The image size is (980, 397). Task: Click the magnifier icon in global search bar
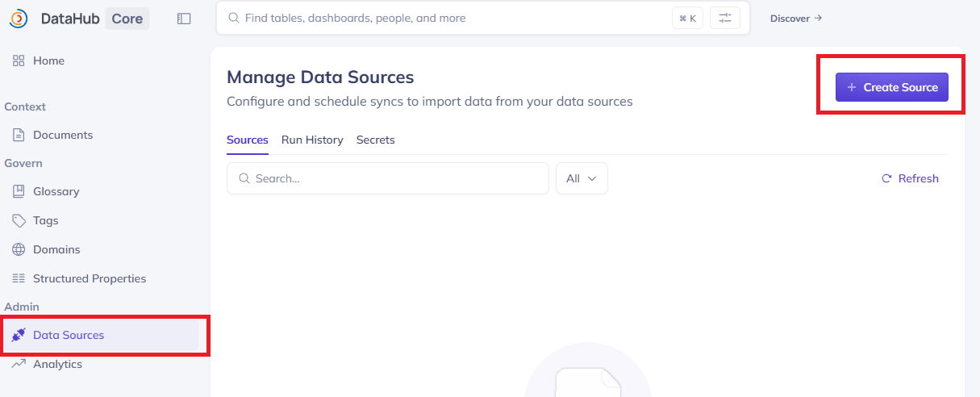click(234, 18)
